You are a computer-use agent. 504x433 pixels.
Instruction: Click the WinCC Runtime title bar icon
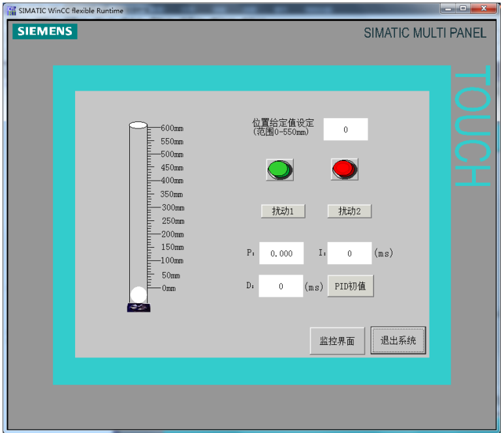tap(12, 10)
